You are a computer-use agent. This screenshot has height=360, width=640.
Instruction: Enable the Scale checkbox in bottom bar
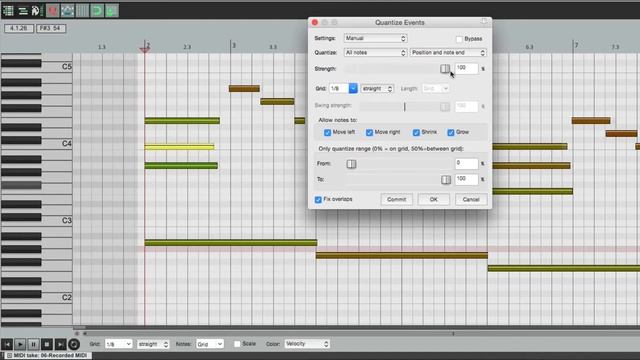click(x=237, y=344)
